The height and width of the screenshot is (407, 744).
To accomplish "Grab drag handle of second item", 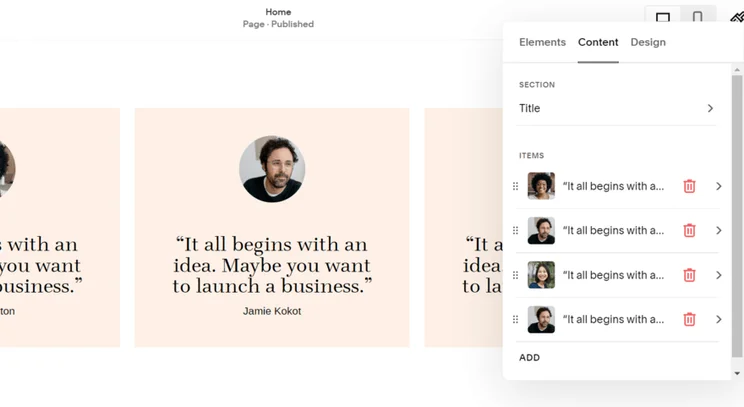I will click(515, 231).
